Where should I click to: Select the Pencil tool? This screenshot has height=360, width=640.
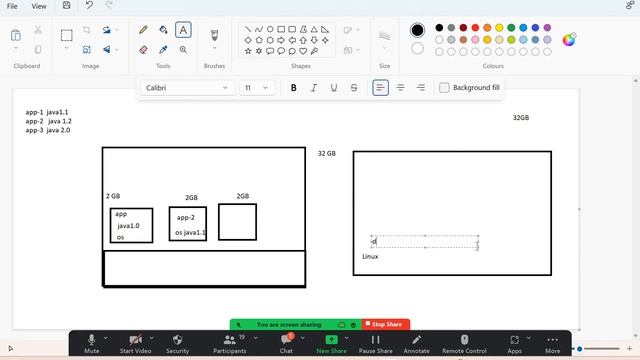coord(143,30)
